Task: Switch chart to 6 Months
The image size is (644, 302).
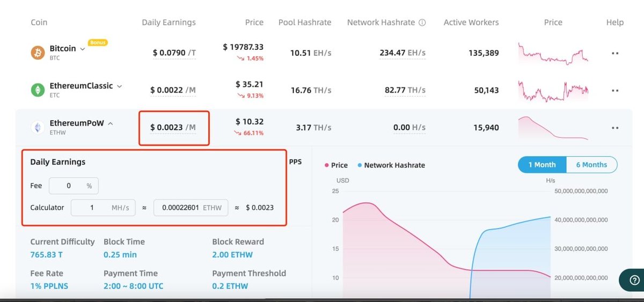Action: click(x=591, y=165)
